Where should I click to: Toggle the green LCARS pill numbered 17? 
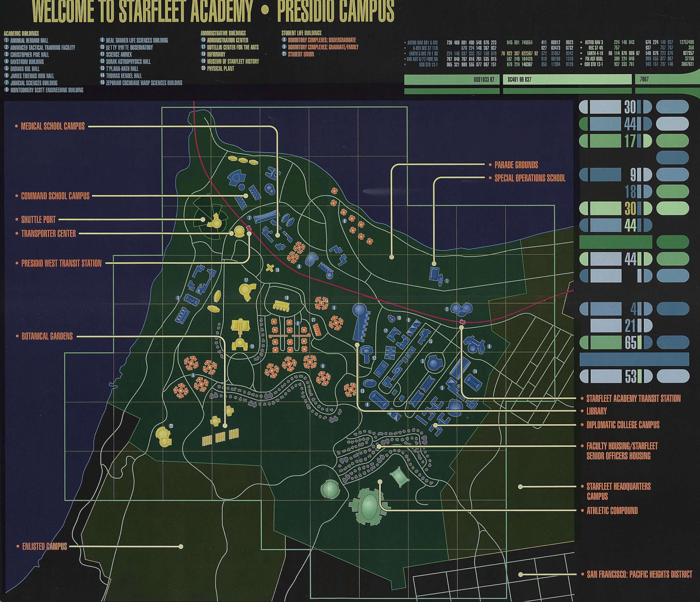pyautogui.click(x=615, y=141)
